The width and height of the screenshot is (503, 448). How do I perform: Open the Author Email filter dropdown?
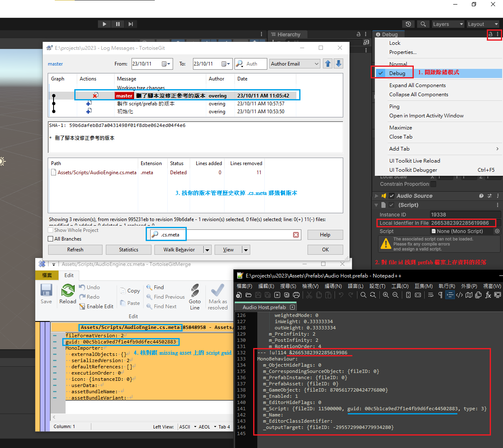pos(317,63)
